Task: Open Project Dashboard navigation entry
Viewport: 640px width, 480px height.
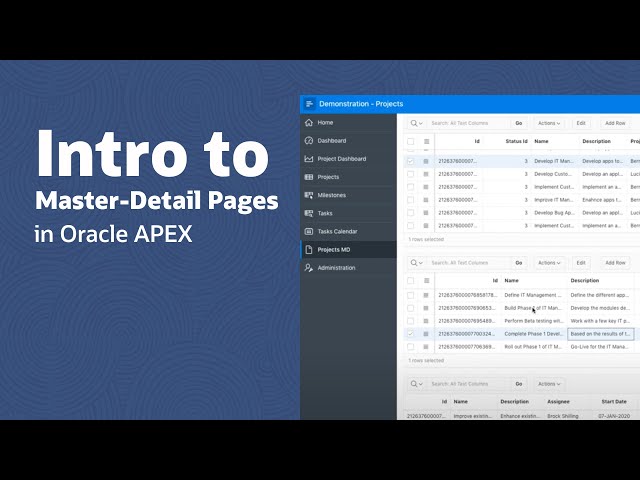Action: point(348,159)
